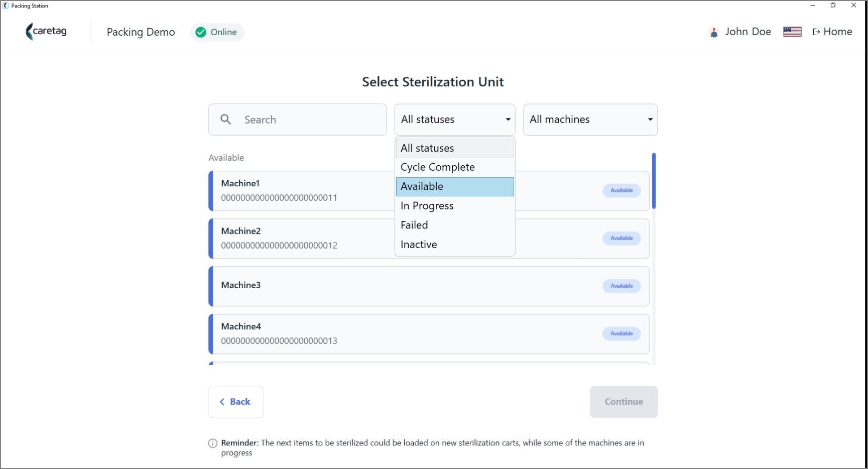The height and width of the screenshot is (469, 868).
Task: Click the Reminder note text
Action: 433,448
